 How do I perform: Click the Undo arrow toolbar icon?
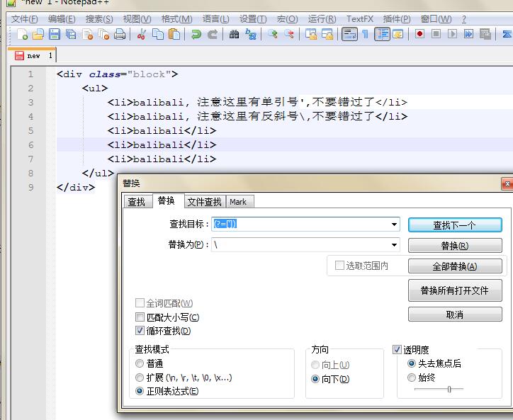tap(196, 34)
